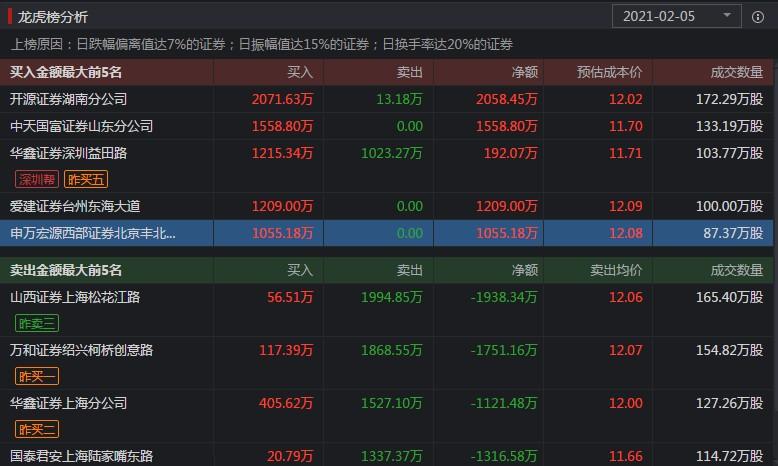778x466 pixels.
Task: Click the -1121.48万 net amount
Action: coord(504,403)
